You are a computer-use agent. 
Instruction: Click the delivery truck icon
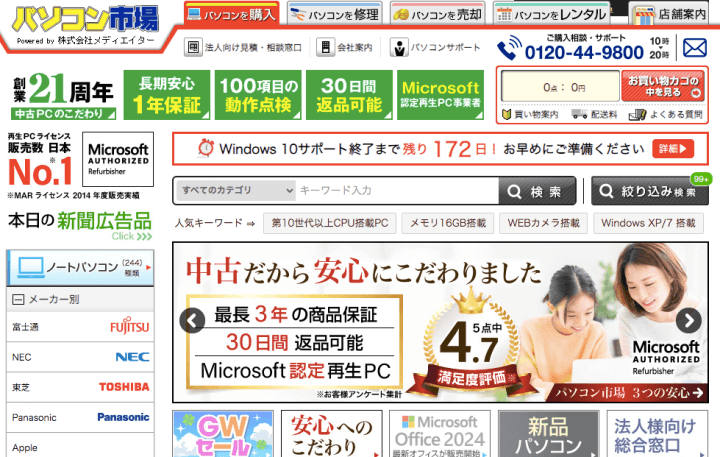click(x=579, y=114)
